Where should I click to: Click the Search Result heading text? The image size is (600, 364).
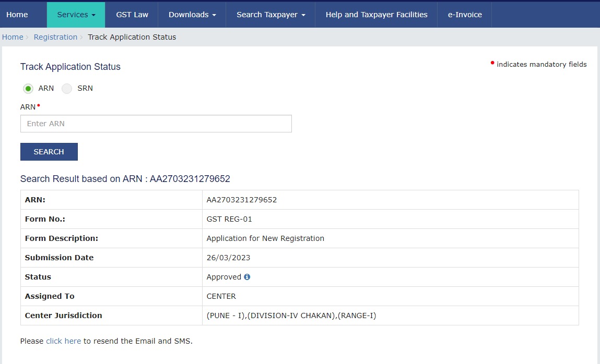click(125, 179)
